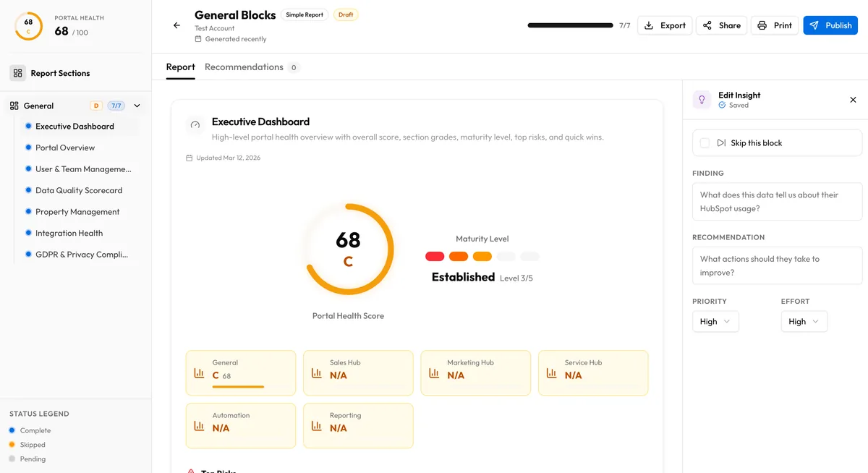Screen dimensions: 868x473
Task: Click the Finding text input field
Action: [x=776, y=201]
